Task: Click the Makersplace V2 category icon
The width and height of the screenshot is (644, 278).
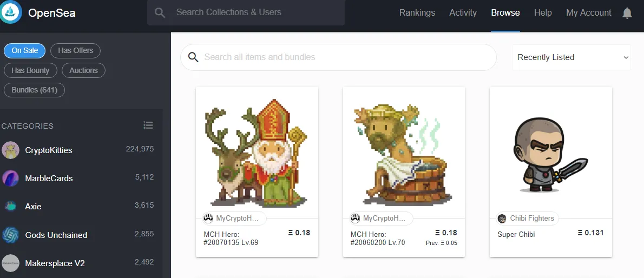Action: pyautogui.click(x=10, y=263)
